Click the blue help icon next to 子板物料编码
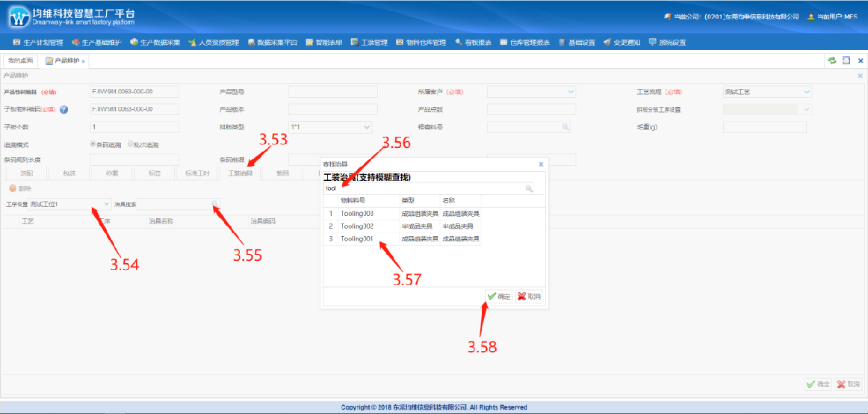The height and width of the screenshot is (414, 868). click(63, 110)
